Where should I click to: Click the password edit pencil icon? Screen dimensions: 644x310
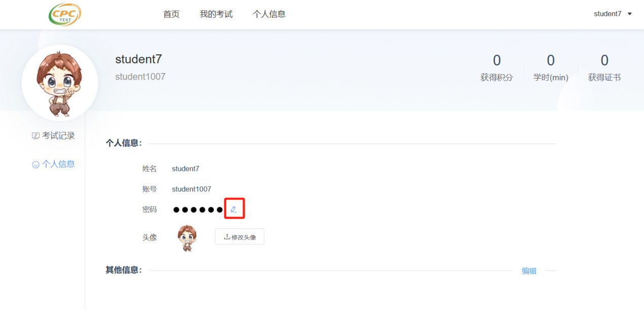234,209
